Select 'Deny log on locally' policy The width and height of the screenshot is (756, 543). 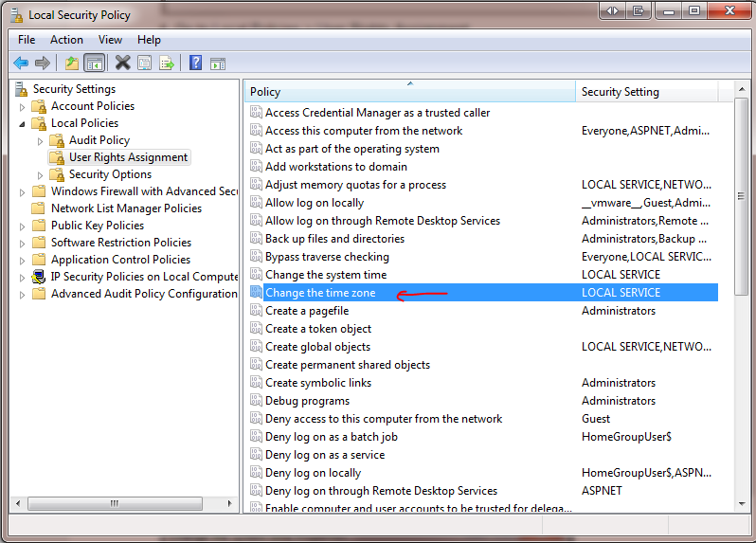coord(313,473)
